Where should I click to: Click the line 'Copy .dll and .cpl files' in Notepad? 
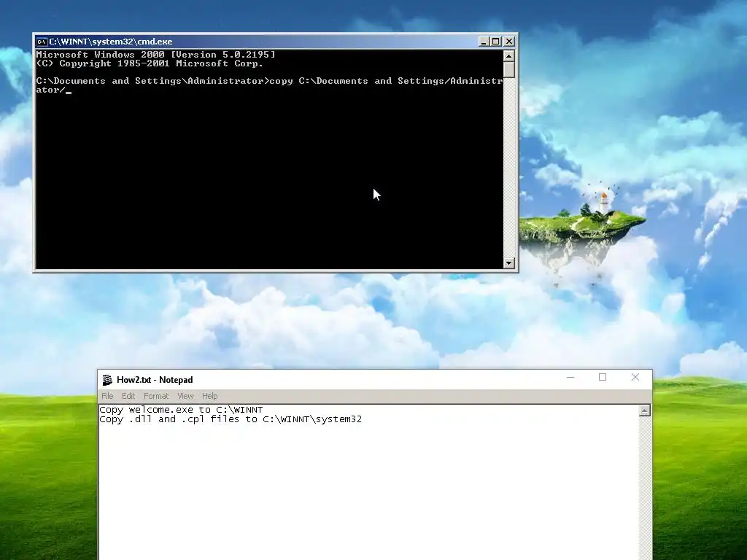(231, 419)
